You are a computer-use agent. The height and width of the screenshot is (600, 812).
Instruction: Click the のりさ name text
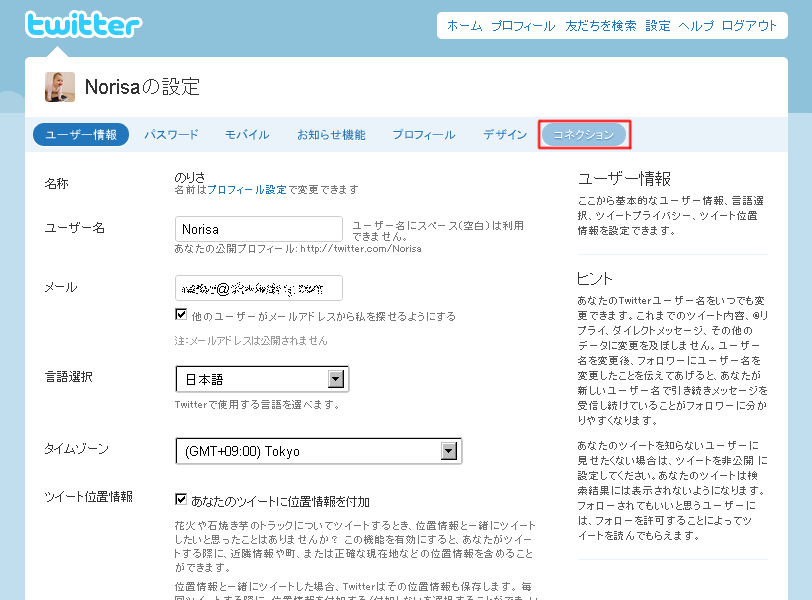pyautogui.click(x=190, y=178)
